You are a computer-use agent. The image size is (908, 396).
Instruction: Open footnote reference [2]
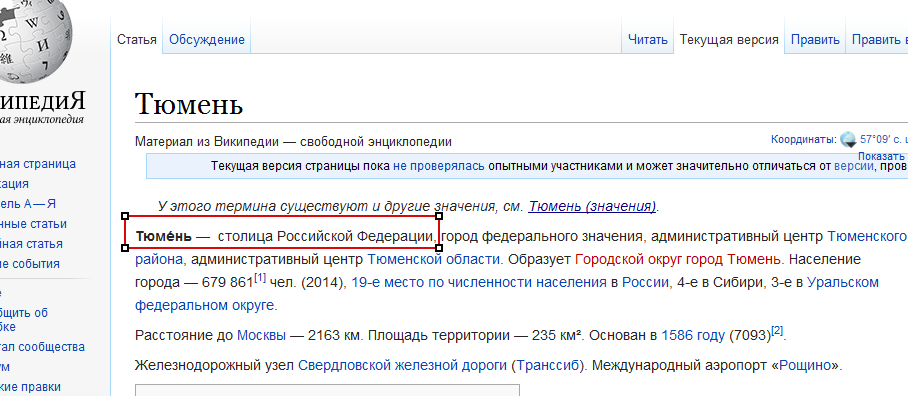click(x=777, y=331)
